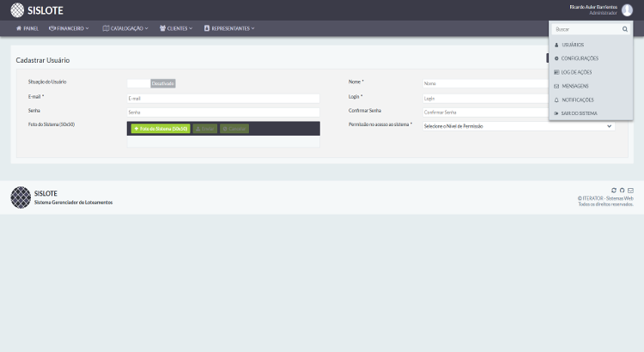644x352 pixels.
Task: Click the Ricardo Auler Barrientos user name
Action: click(x=593, y=7)
